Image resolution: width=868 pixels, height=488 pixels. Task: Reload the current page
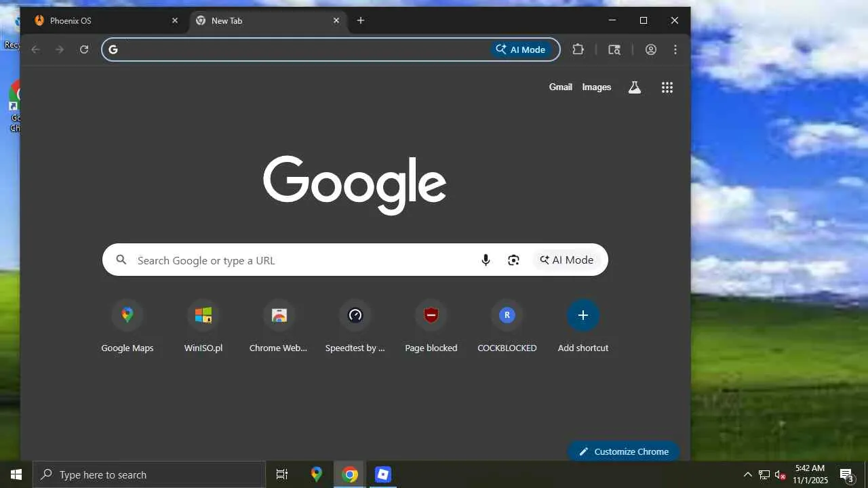pos(84,49)
